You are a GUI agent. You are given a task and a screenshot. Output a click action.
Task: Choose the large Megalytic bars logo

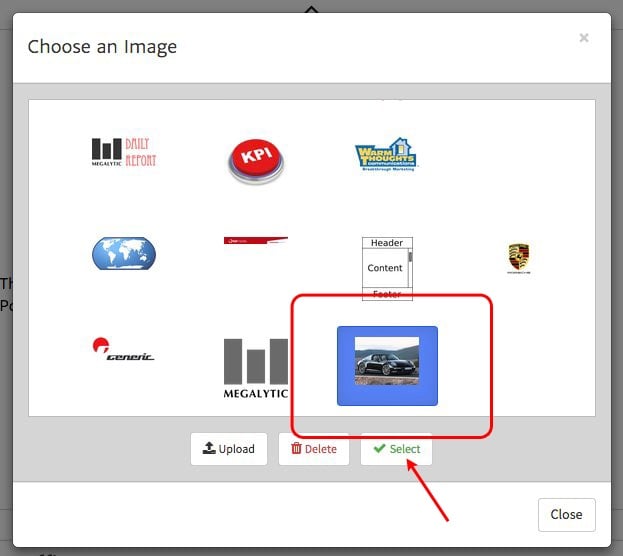point(255,368)
